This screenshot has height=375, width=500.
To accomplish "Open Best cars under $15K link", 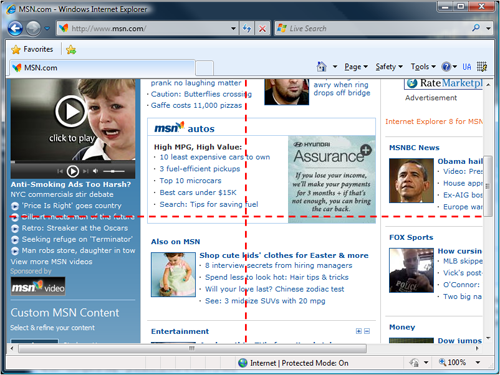I will 198,193.
